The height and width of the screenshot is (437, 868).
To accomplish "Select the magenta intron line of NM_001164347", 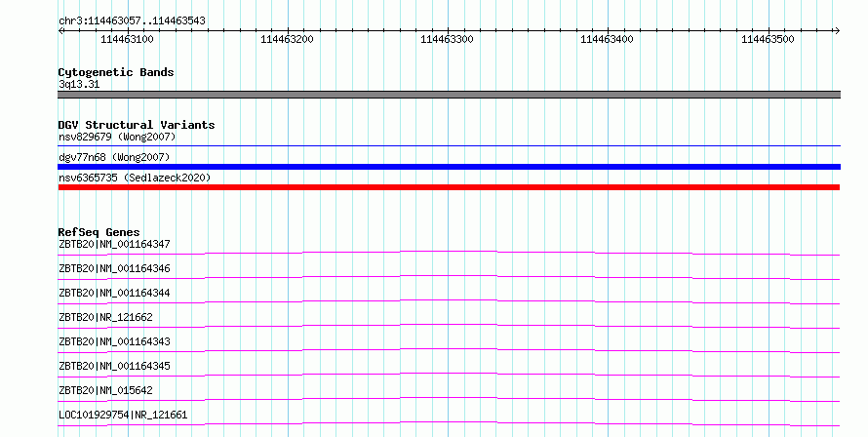I will [449, 253].
